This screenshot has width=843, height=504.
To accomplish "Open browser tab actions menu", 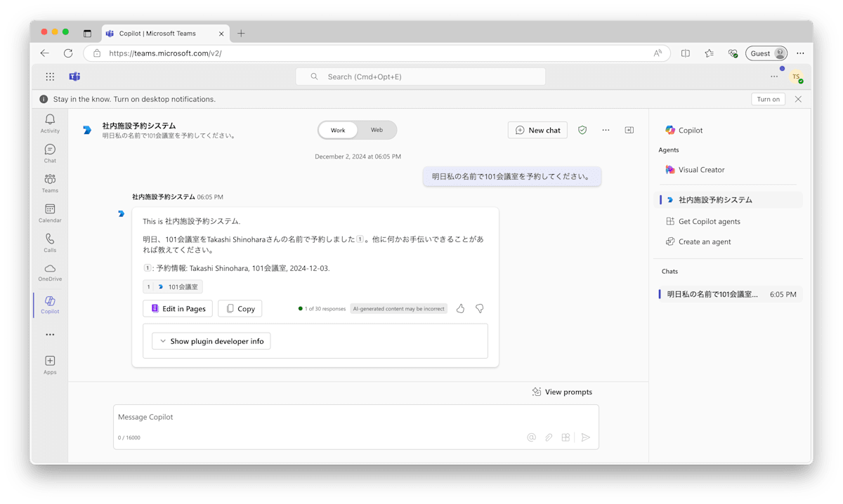I will 87,33.
